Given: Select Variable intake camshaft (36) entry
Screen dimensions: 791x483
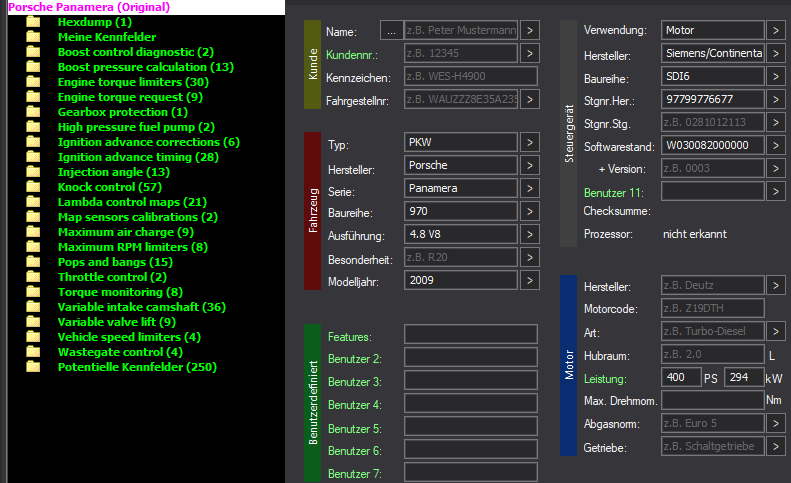Looking at the screenshot, I should [x=142, y=307].
